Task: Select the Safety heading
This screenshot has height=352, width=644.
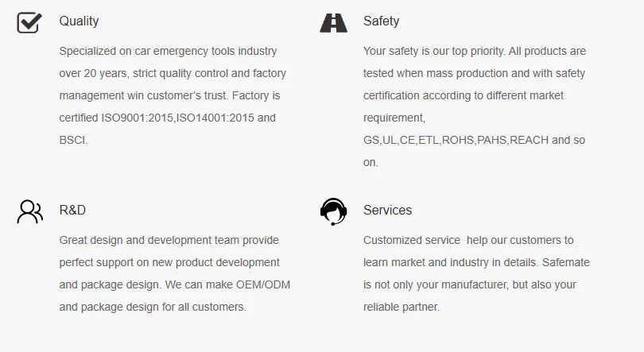Action: 381,21
